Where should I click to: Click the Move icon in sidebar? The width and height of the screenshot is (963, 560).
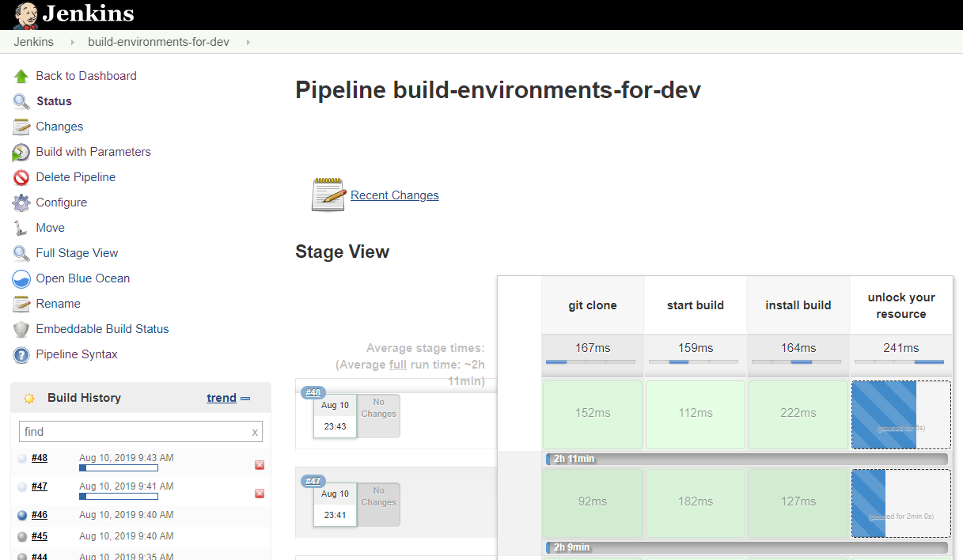(x=21, y=228)
